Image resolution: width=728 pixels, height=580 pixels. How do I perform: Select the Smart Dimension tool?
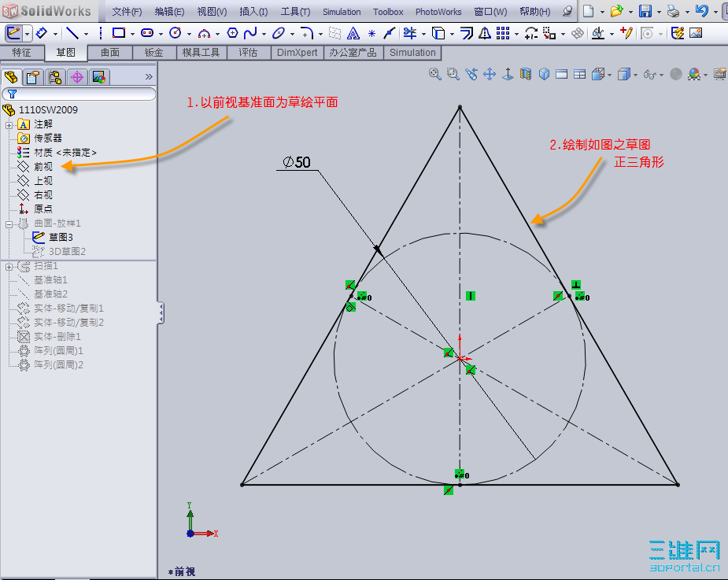point(42,33)
